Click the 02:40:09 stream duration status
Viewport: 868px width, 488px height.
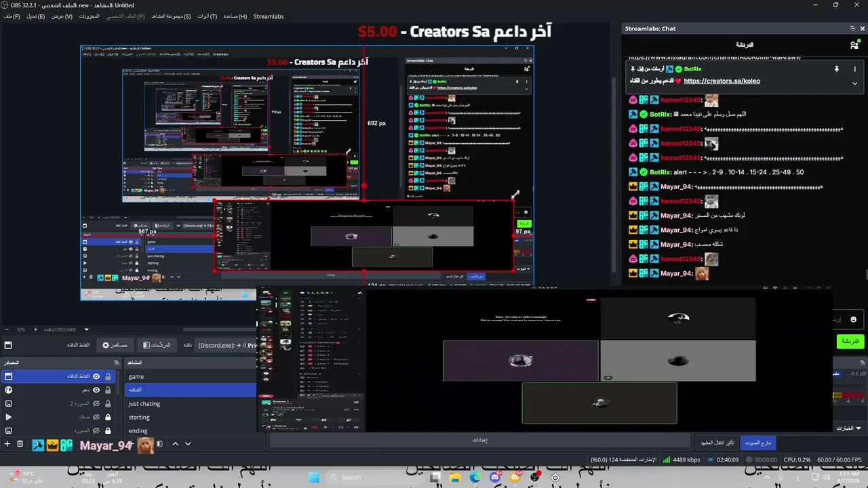(x=722, y=460)
